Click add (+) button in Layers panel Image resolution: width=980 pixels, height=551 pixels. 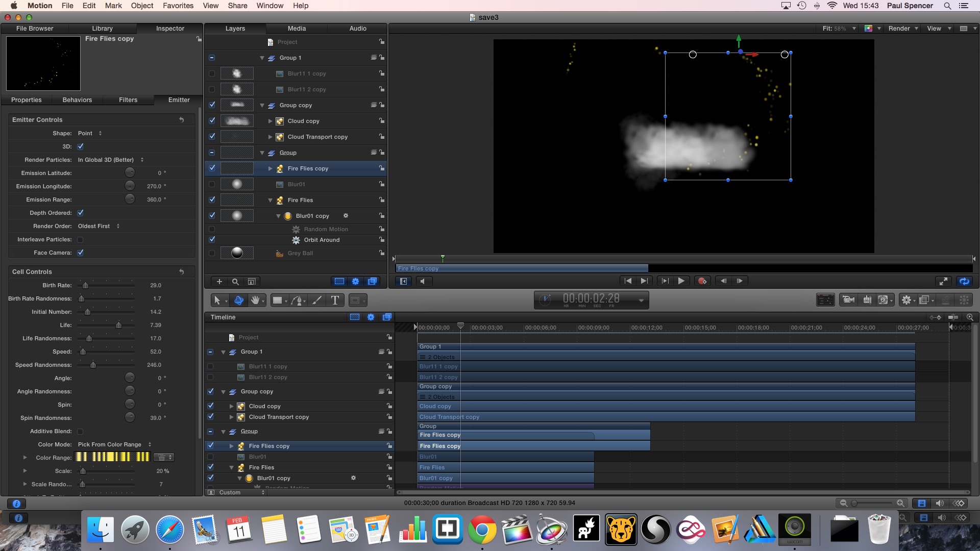click(219, 282)
